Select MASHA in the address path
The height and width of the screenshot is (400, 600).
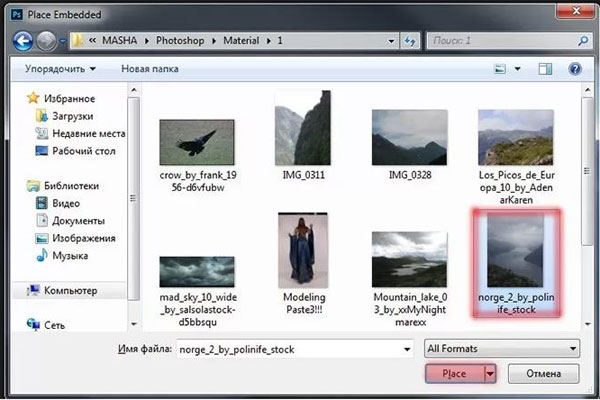click(x=119, y=40)
